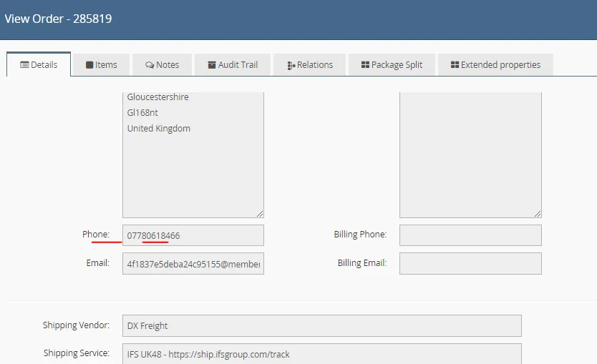Screen dimensions: 597x364
Task: Click the Gloucestershire address line
Action: [157, 97]
